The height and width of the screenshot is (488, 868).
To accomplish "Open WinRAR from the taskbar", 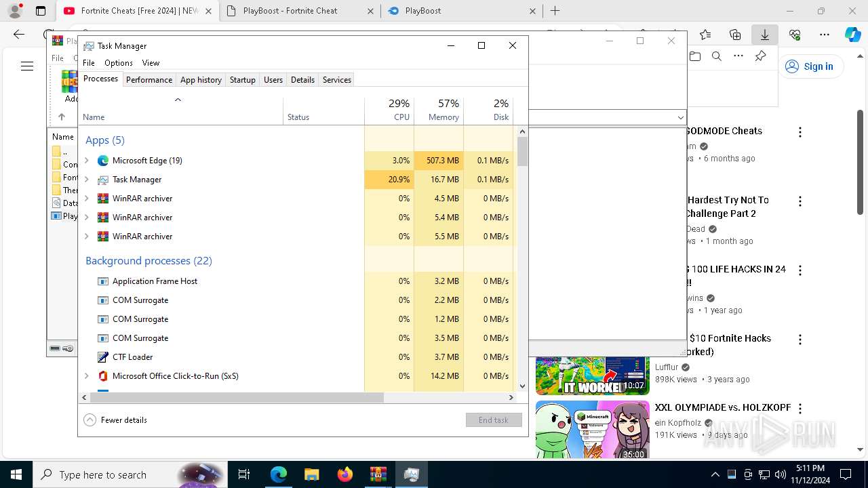I will pyautogui.click(x=378, y=474).
